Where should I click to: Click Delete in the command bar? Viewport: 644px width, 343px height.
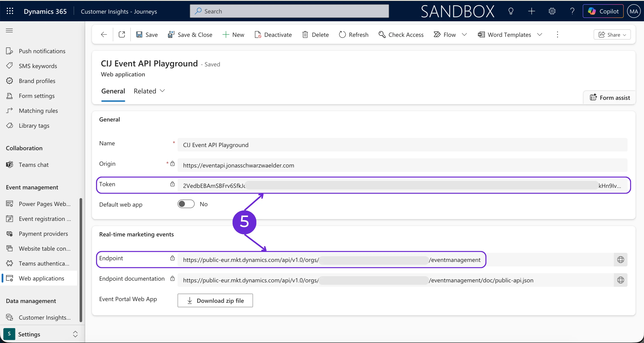pyautogui.click(x=315, y=34)
